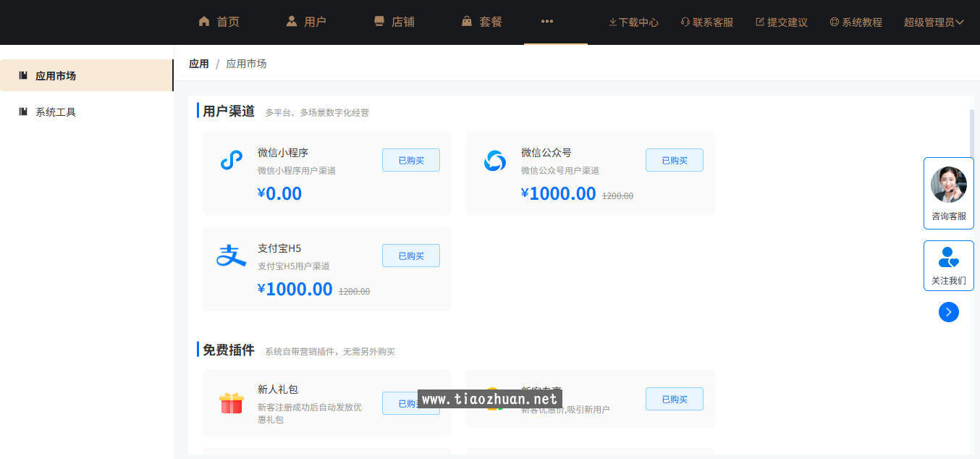Image resolution: width=980 pixels, height=459 pixels.
Task: Click the customer service avatar photo
Action: (948, 185)
